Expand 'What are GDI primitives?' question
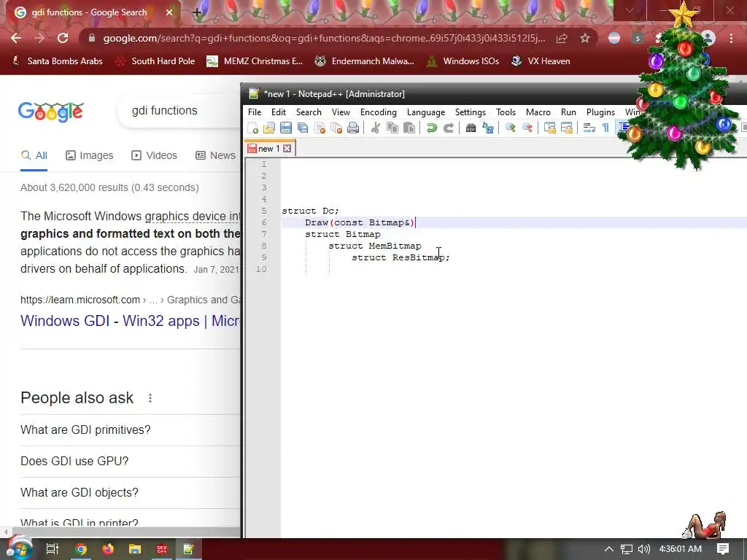Screen dimensions: 747x560 pos(130,430)
